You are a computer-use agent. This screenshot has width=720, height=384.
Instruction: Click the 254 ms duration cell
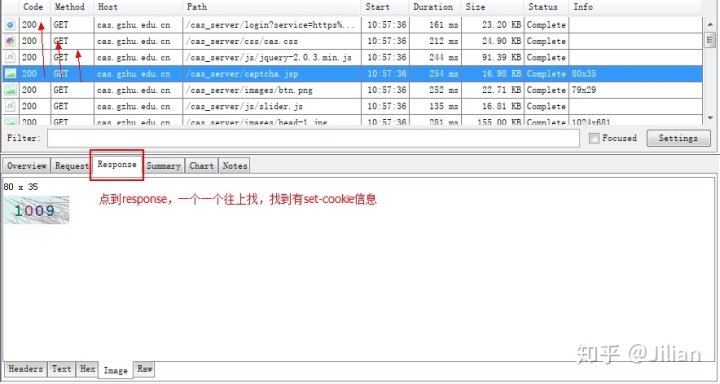(x=444, y=73)
